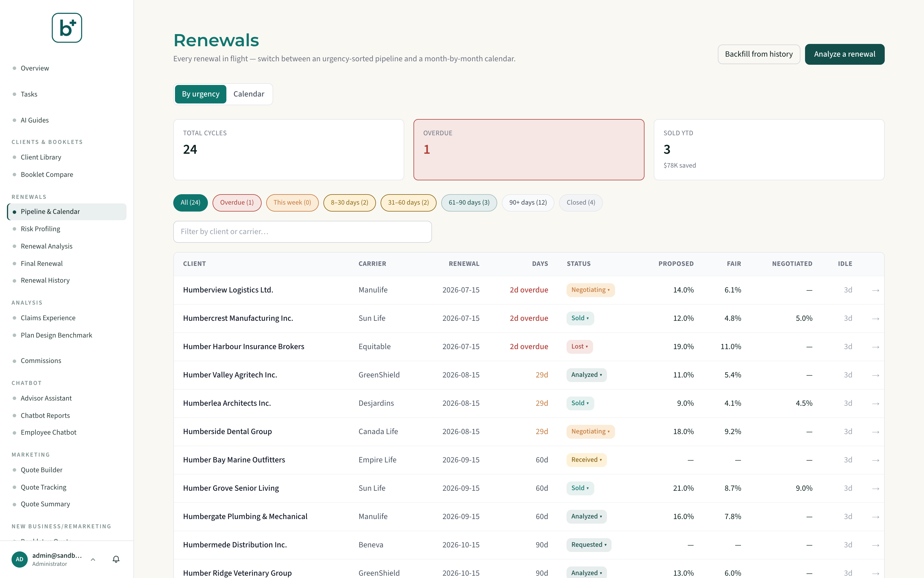Open status dropdown for Humberview Logistics
Screen dimensions: 924x578
590,290
